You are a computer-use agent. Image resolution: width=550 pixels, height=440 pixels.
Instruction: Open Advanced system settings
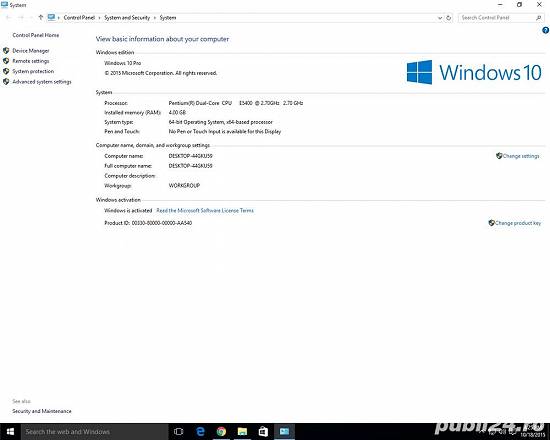click(42, 82)
